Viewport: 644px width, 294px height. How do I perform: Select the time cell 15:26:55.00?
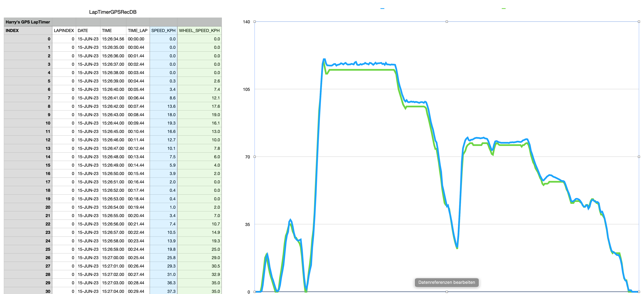(x=113, y=215)
